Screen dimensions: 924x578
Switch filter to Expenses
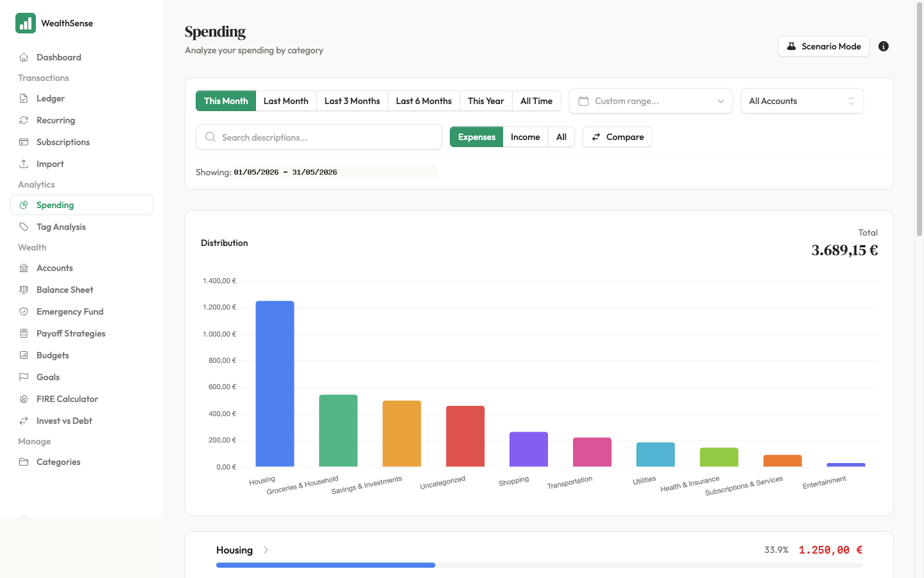tap(477, 137)
